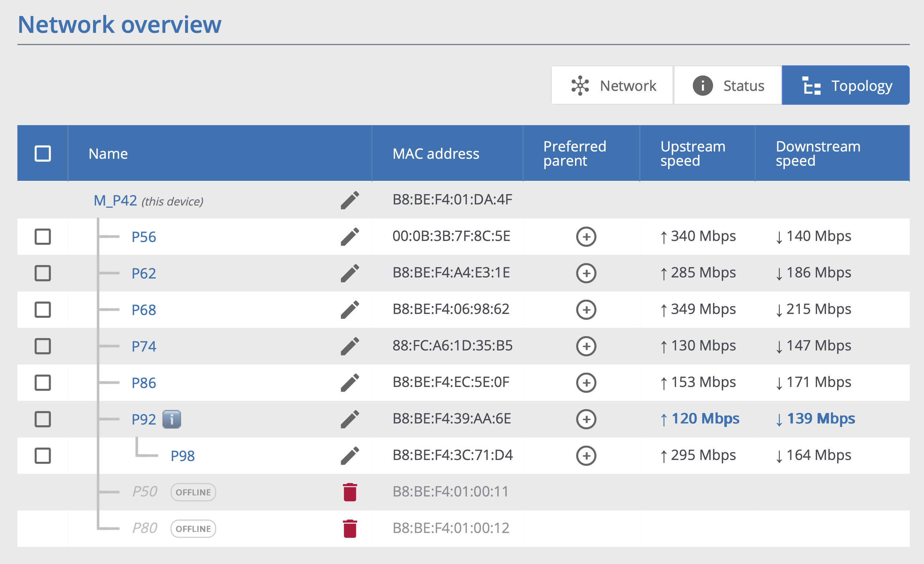The width and height of the screenshot is (924, 564).
Task: Click MAC address 88:FC:A6:1D:35:B5
Action: [452, 346]
